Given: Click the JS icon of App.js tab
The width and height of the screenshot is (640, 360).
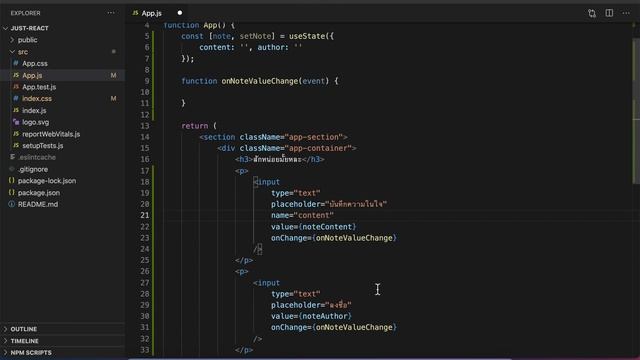Looking at the screenshot, I should point(135,13).
